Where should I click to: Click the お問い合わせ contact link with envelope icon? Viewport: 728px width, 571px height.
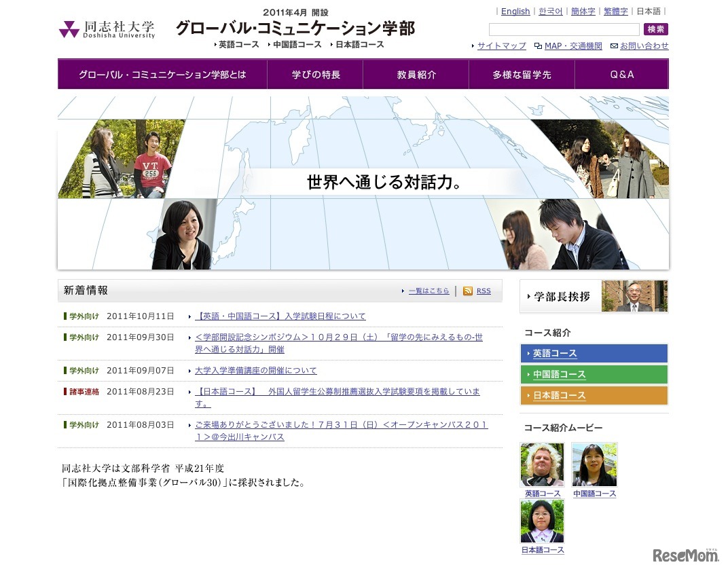coord(644,46)
